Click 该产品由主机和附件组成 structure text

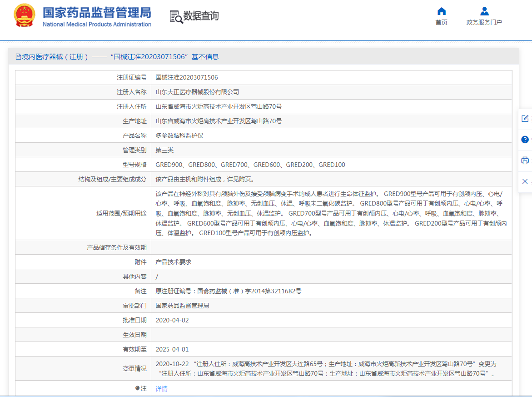click(205, 179)
